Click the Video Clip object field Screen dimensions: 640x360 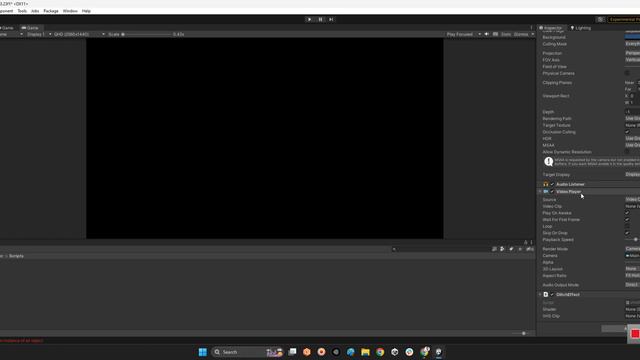pyautogui.click(x=632, y=206)
